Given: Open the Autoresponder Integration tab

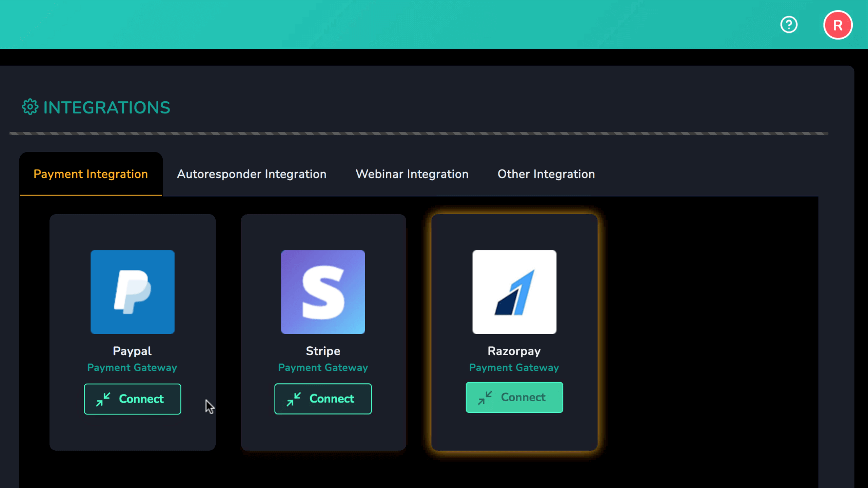Looking at the screenshot, I should click(252, 174).
